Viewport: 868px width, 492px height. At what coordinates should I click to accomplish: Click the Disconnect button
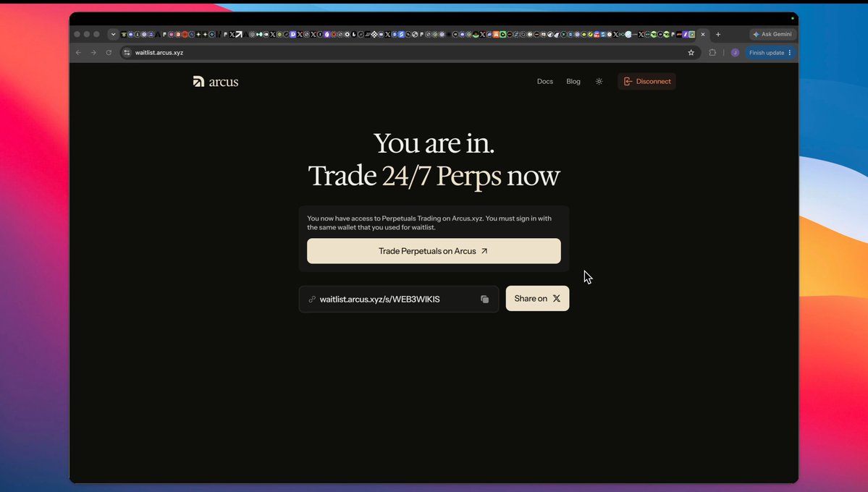[x=646, y=81]
